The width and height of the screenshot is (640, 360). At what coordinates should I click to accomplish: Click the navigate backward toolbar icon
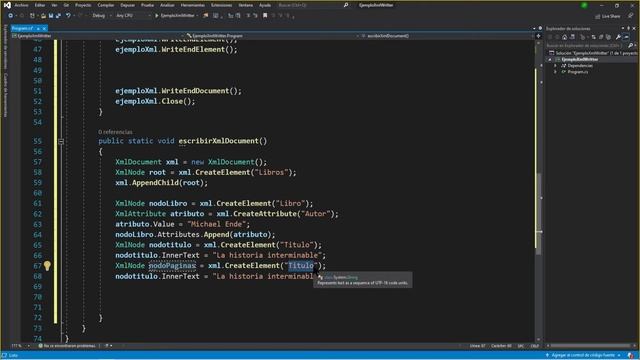[10, 16]
